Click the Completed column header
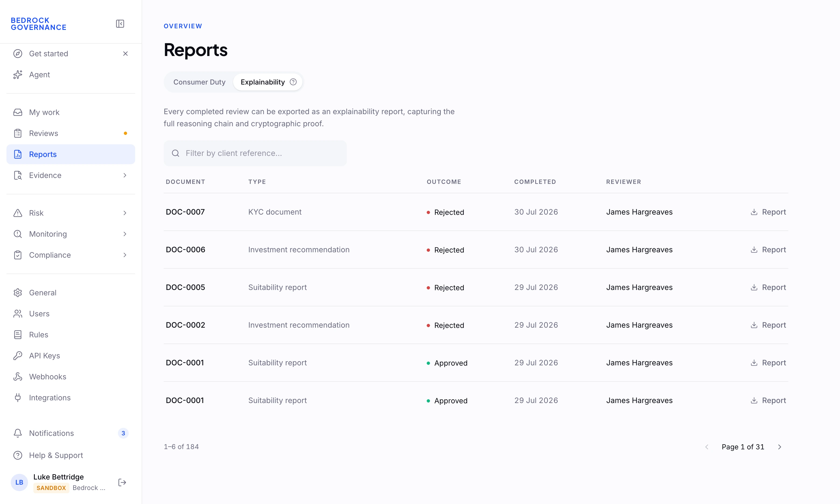Image resolution: width=840 pixels, height=504 pixels. (x=535, y=182)
